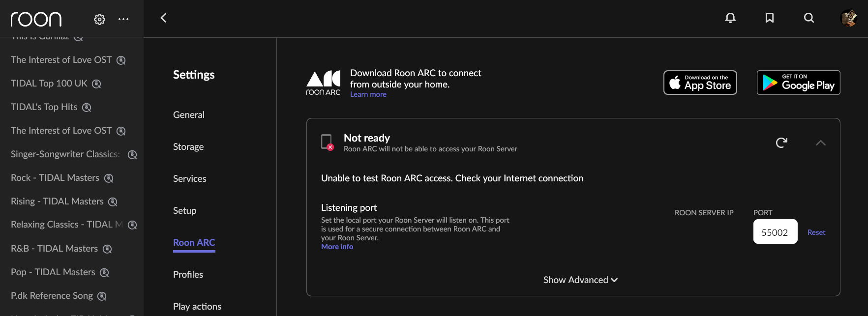Click Reset next to port field
Image resolution: width=868 pixels, height=316 pixels.
(816, 232)
